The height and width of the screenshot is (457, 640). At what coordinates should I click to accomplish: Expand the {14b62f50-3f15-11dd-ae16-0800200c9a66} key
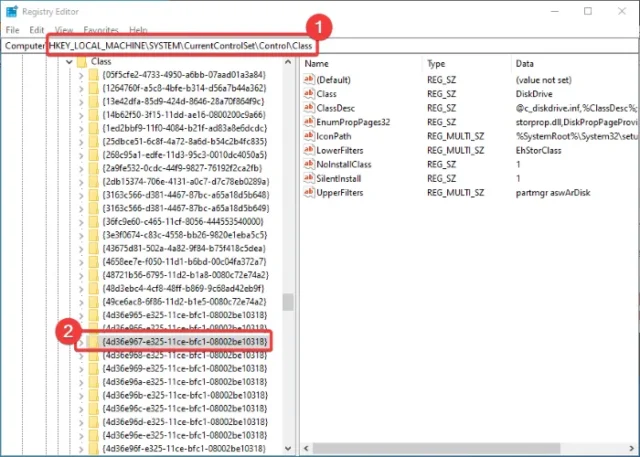pyautogui.click(x=81, y=115)
